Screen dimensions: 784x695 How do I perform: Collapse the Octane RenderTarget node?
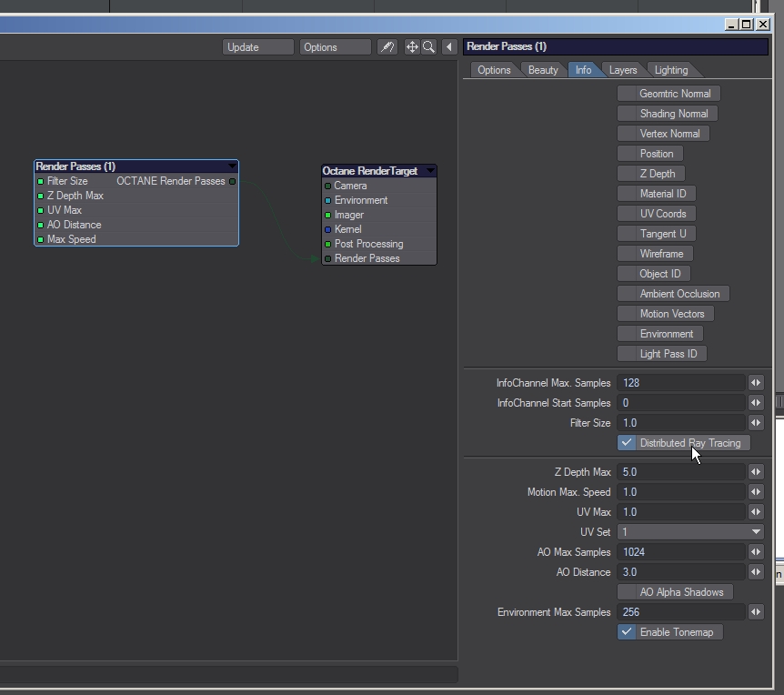(430, 170)
